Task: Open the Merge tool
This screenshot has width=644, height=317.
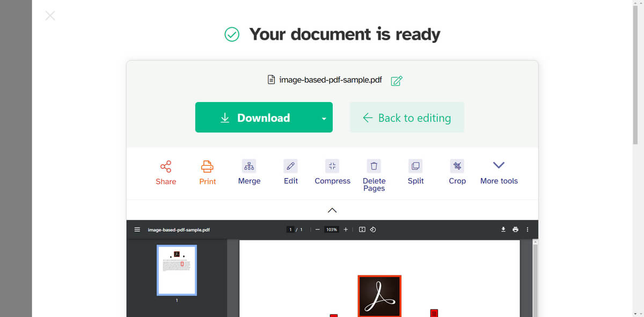Action: coord(248,172)
